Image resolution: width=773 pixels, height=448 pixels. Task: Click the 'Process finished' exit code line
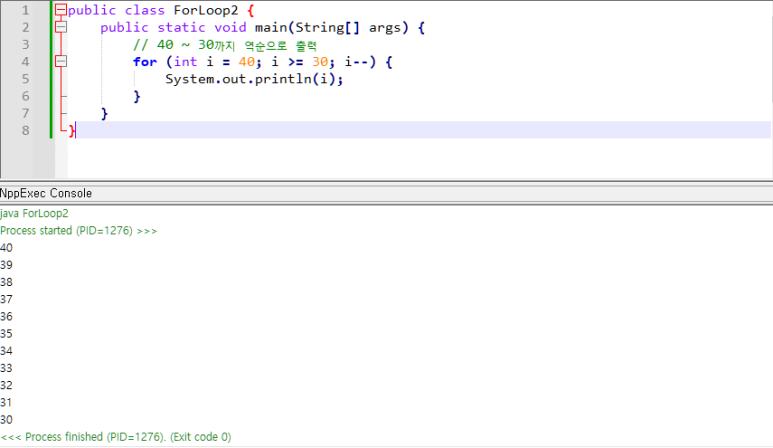tap(116, 437)
